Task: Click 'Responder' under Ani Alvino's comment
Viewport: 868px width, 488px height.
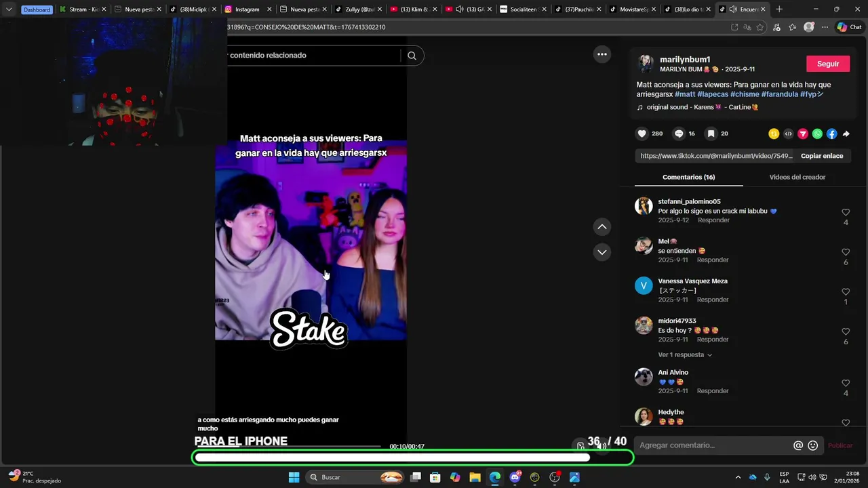Action: 713,391
